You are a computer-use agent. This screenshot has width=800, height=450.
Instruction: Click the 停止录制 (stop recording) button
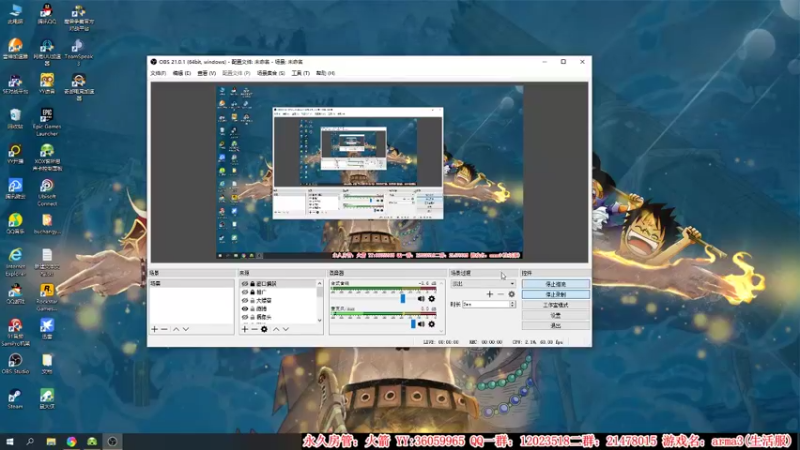click(x=556, y=294)
